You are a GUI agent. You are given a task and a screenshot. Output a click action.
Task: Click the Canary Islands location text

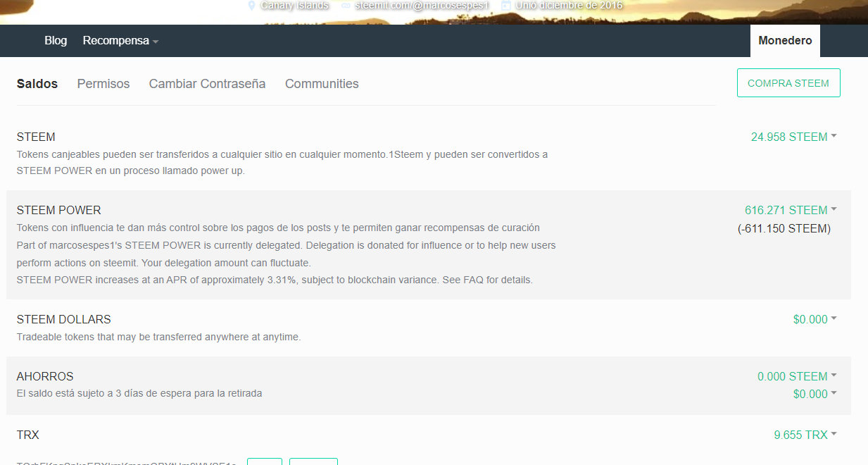click(x=294, y=5)
